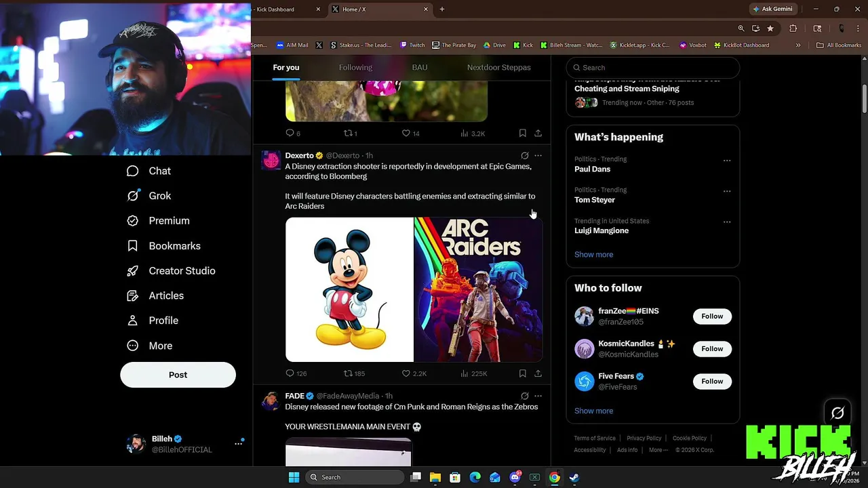Screen dimensions: 868x488
Task: Open the floating Grok button
Action: pos(837,413)
